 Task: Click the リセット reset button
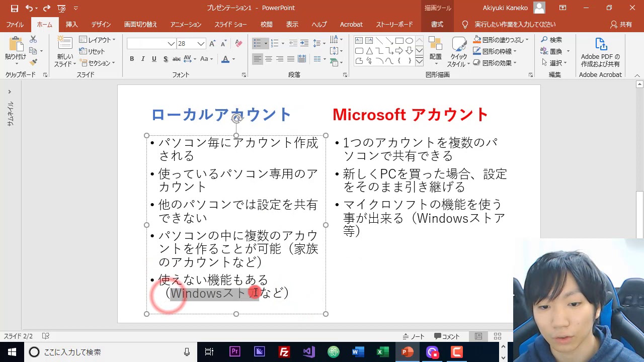[x=93, y=51]
